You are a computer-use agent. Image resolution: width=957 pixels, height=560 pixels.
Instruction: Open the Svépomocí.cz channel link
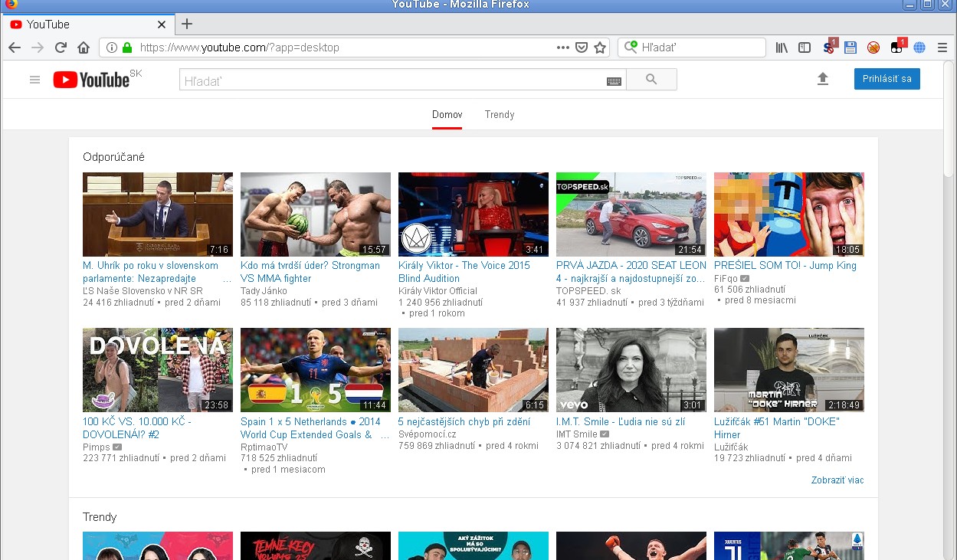(428, 434)
